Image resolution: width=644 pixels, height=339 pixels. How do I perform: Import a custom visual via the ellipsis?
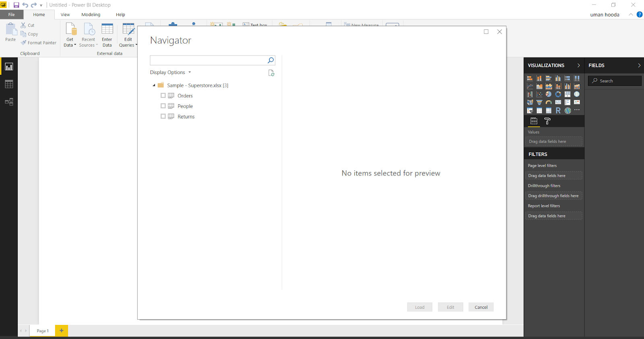tap(577, 110)
